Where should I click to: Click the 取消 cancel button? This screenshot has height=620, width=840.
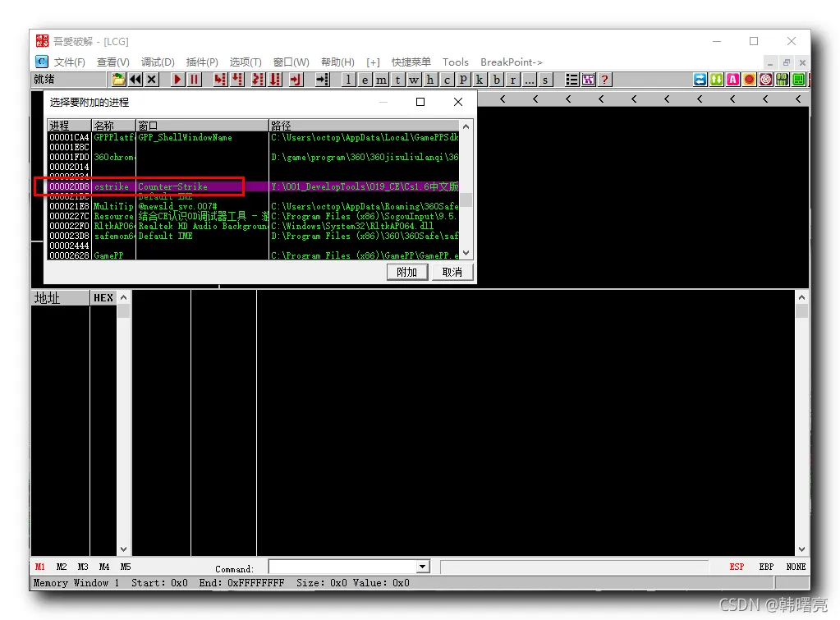click(x=452, y=272)
